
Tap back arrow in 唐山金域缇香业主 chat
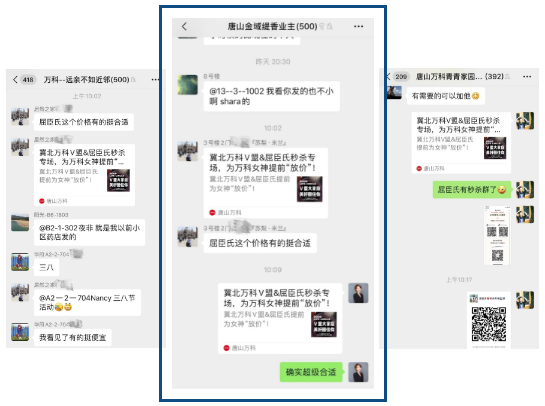(x=184, y=26)
